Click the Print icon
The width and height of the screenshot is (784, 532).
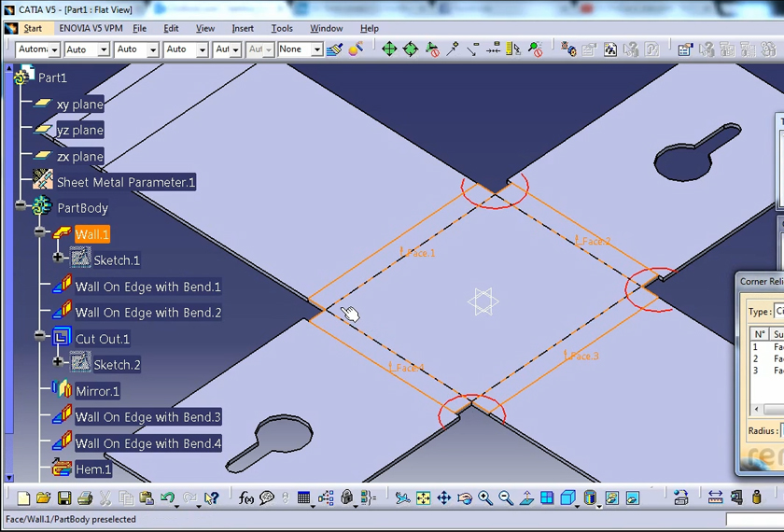pyautogui.click(x=85, y=498)
